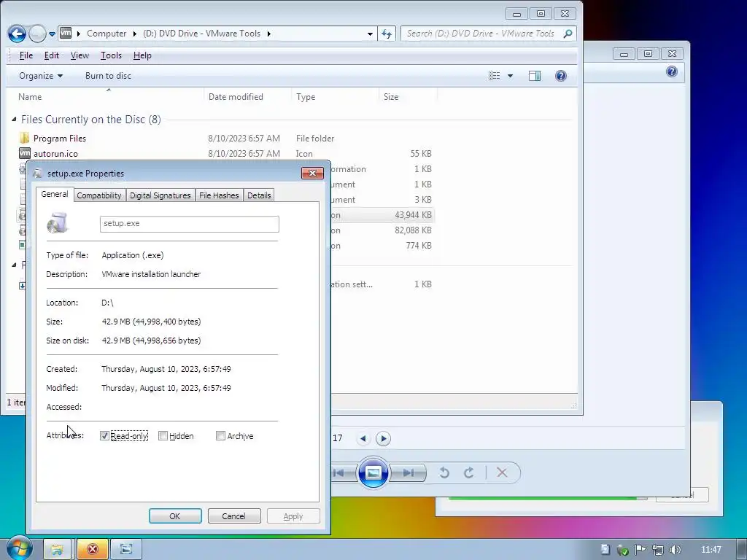Click the Explorer Forward navigation arrow
This screenshot has width=747, height=560.
click(x=37, y=34)
